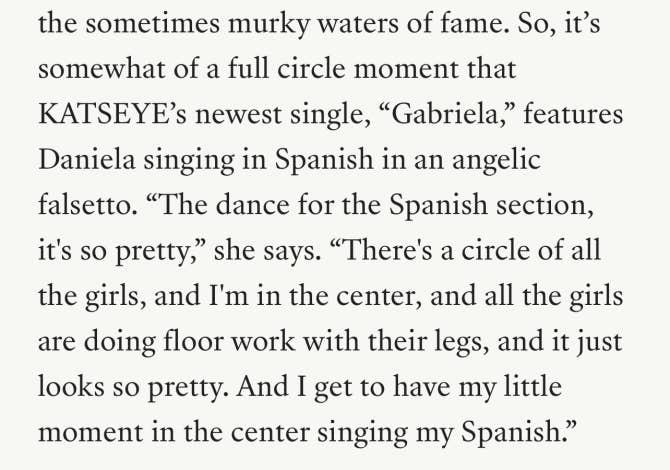
Task: Place cursor on the word "somewhat"
Action: (x=97, y=69)
